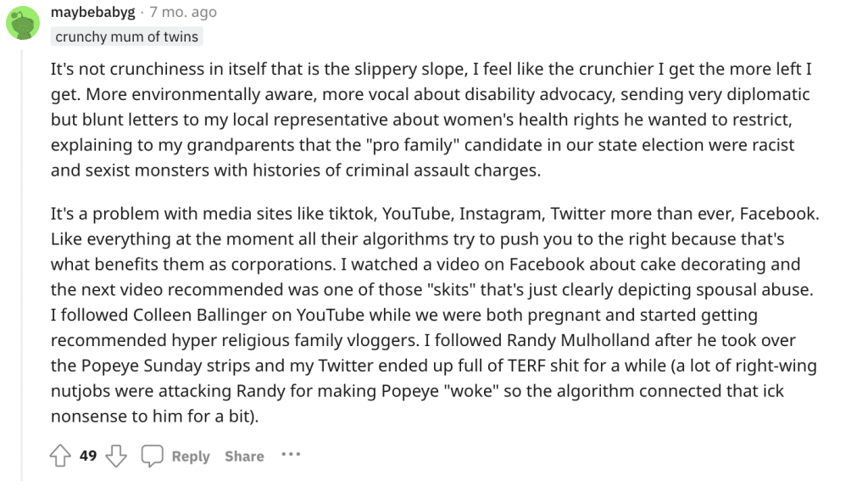Click the line starting 'Like everything at the moment'
Screen dimensions: 868x492
click(417, 239)
